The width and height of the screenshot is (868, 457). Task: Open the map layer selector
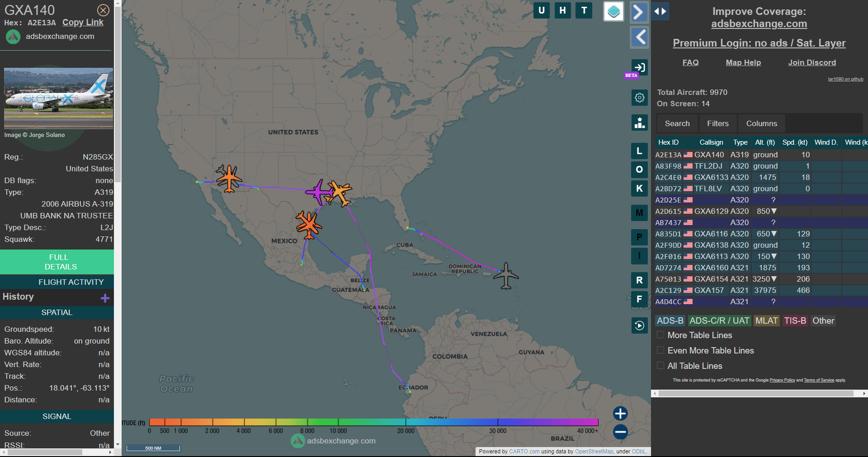click(x=613, y=11)
